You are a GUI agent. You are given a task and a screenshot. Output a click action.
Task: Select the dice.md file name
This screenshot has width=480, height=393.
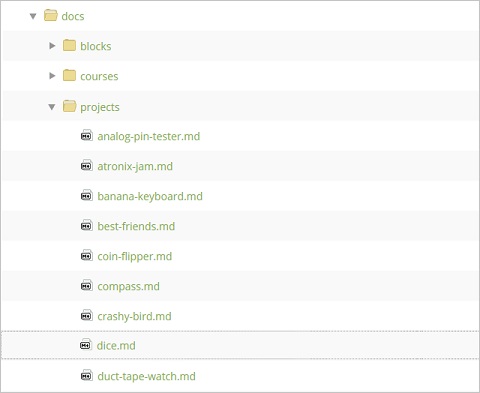coord(116,346)
